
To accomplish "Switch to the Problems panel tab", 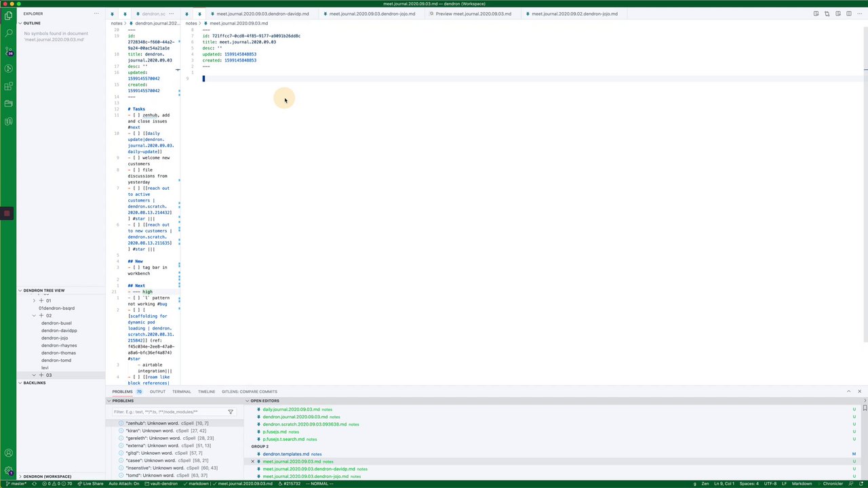I will (x=123, y=392).
